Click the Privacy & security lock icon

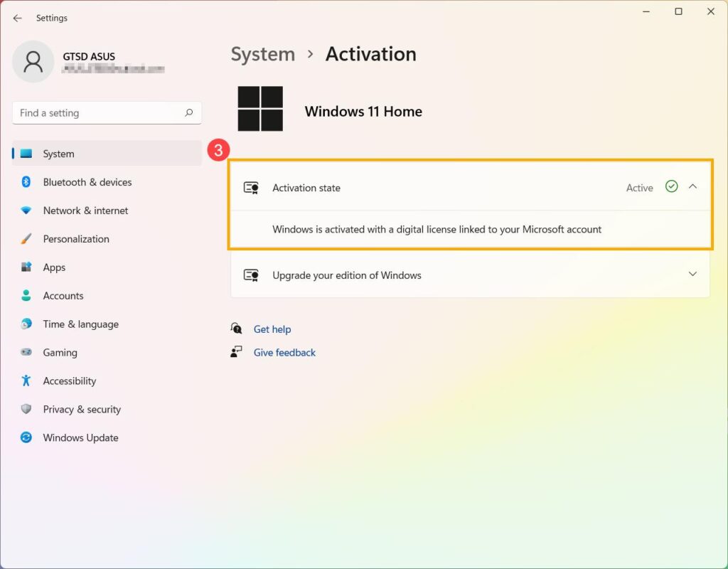[25, 410]
